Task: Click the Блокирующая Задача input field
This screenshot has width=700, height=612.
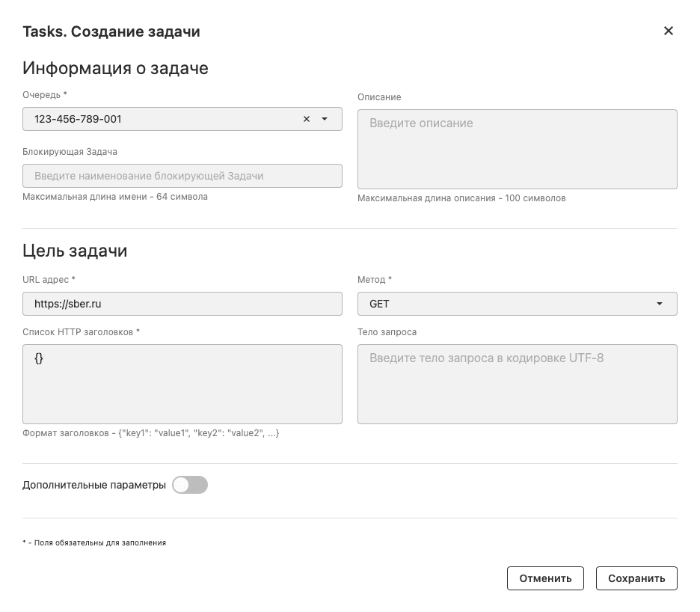Action: pyautogui.click(x=182, y=176)
